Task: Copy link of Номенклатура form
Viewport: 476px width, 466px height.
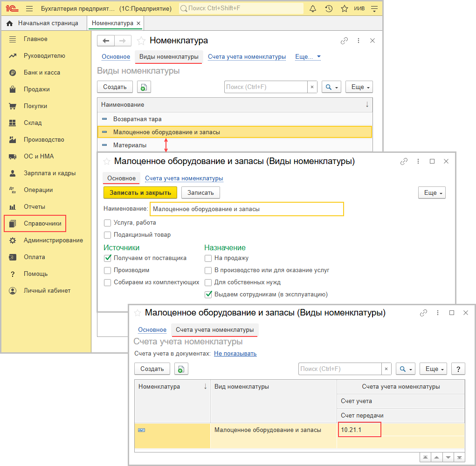Action: [344, 41]
